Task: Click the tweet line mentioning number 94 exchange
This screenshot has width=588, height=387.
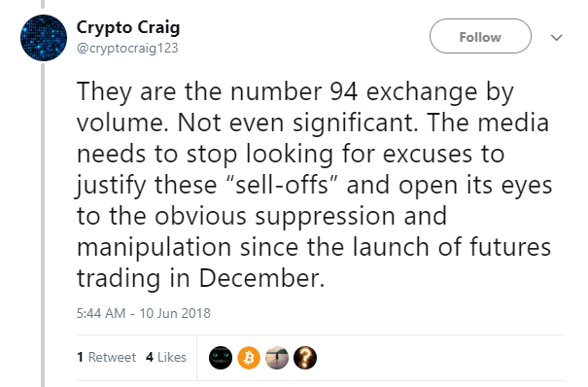Action: click(x=295, y=91)
